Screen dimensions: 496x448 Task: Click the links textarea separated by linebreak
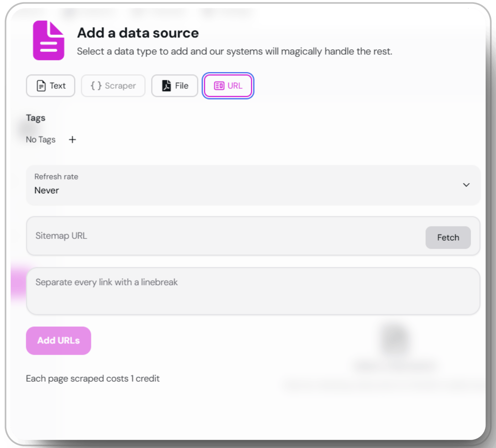(253, 291)
